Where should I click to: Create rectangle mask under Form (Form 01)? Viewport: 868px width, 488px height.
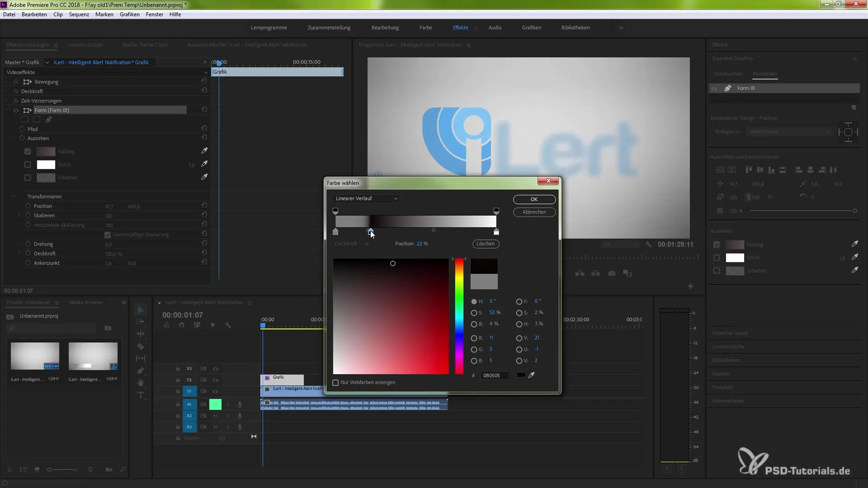point(37,119)
